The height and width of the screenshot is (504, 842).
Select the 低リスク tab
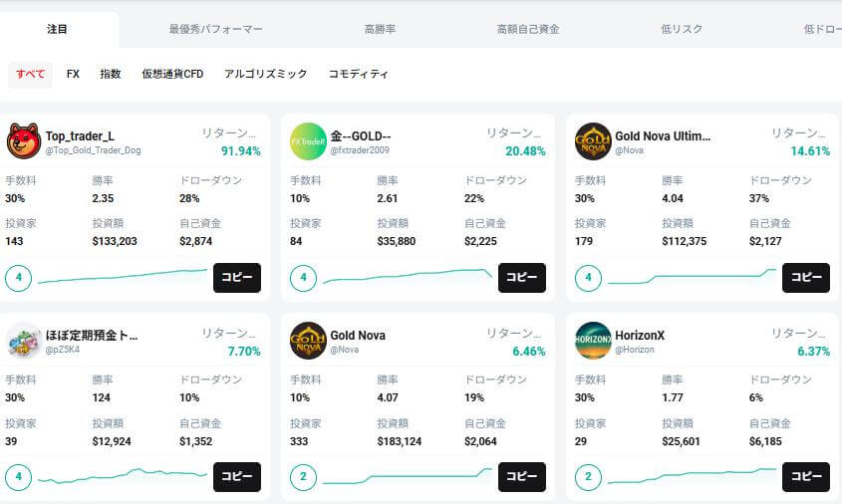coord(682,29)
